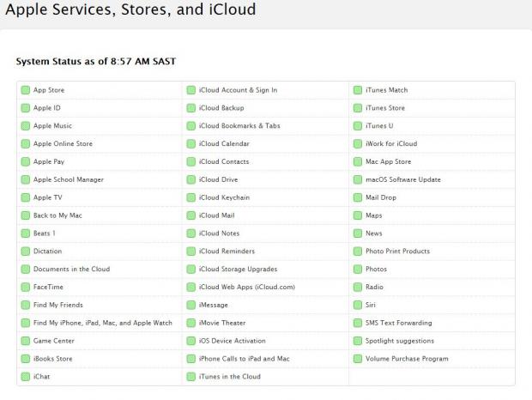The height and width of the screenshot is (400, 532).
Task: Click the status indicator for iTunes Store
Action: (x=358, y=108)
